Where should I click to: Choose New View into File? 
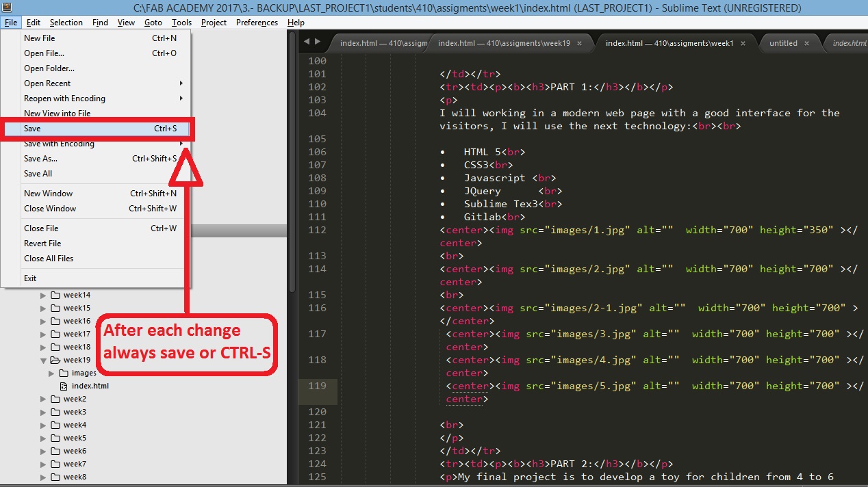96,114
